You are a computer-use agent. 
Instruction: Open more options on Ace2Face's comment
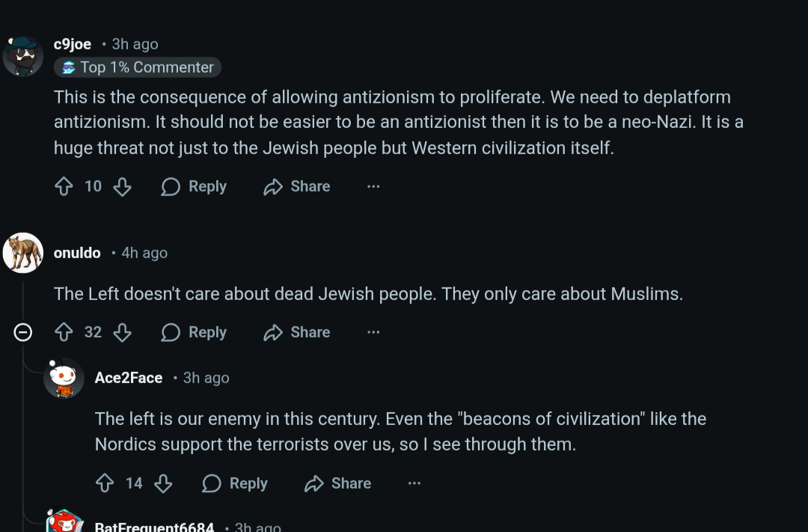pyautogui.click(x=414, y=483)
